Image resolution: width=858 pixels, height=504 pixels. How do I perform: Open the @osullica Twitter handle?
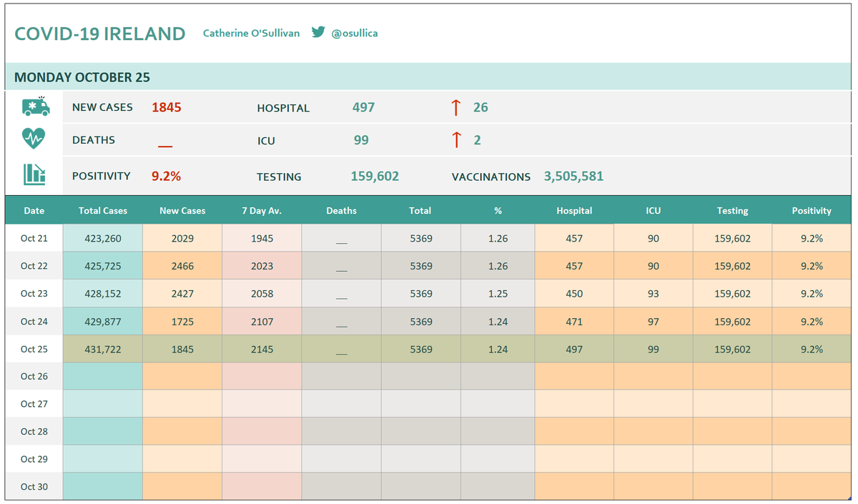pyautogui.click(x=355, y=34)
